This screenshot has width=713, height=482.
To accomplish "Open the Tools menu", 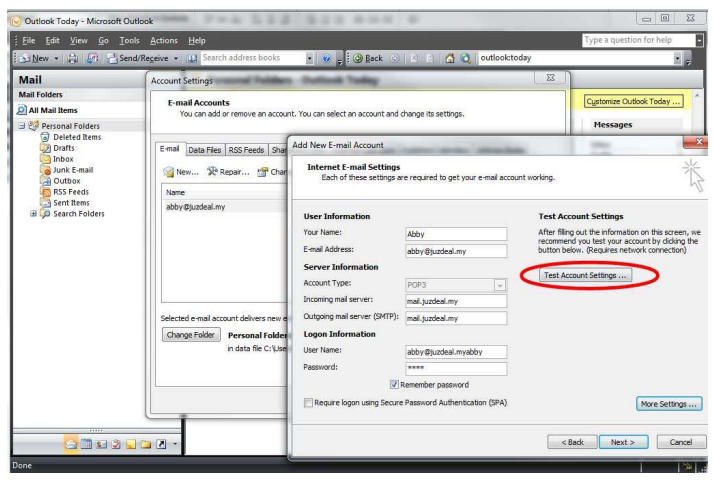I will pyautogui.click(x=129, y=40).
